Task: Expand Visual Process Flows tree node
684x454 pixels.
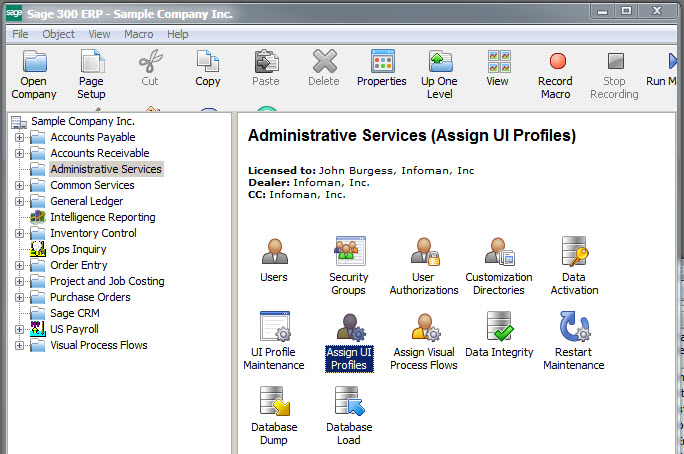Action: tap(19, 345)
